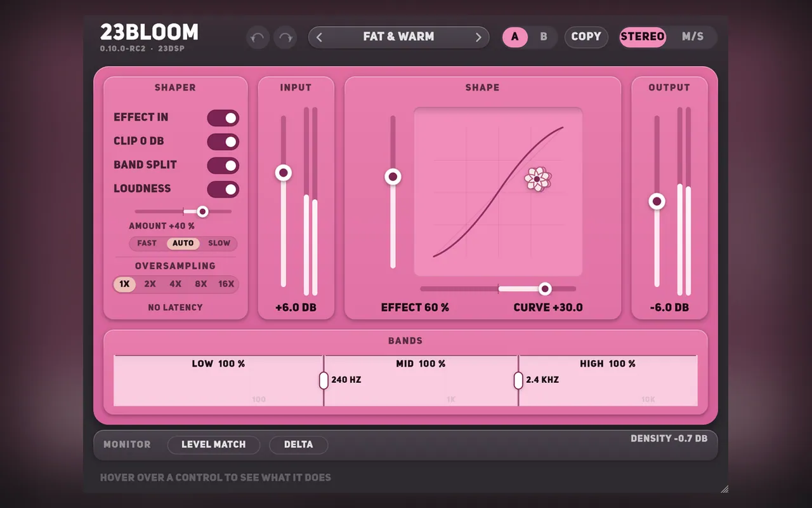The image size is (812, 508).
Task: Click the EFFECT vertical slider knob
Action: 393,177
